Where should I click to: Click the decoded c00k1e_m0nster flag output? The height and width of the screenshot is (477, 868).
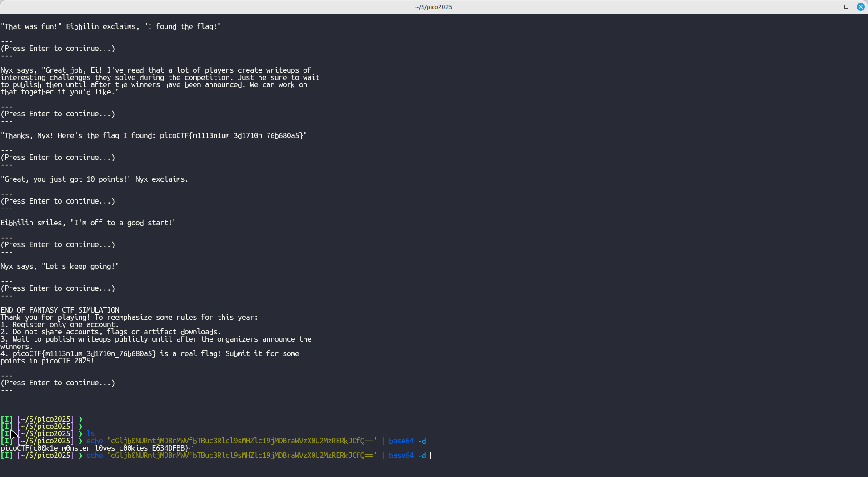click(x=95, y=448)
